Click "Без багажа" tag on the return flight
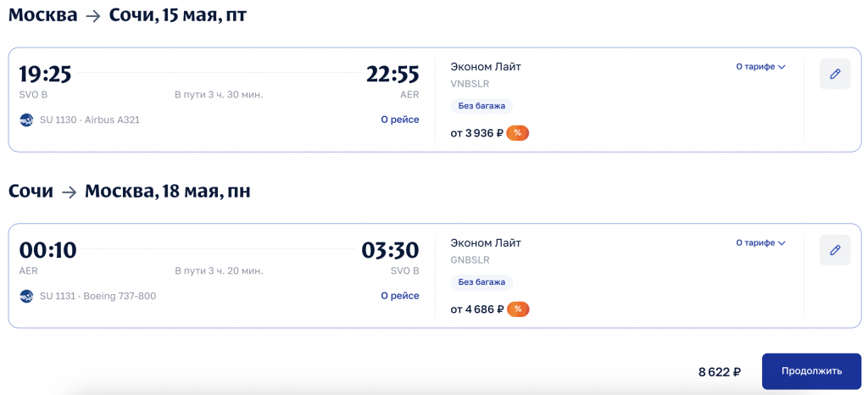 coord(481,282)
